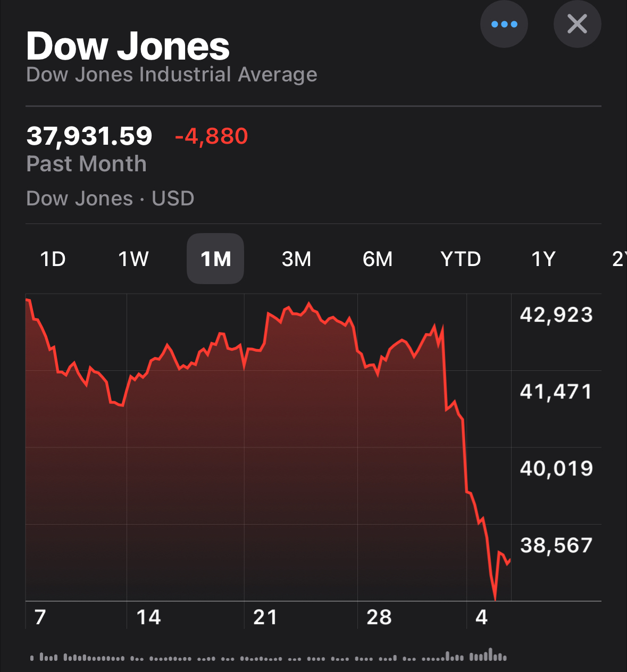627x672 pixels.
Task: Switch to the 1W chart range
Action: [133, 259]
